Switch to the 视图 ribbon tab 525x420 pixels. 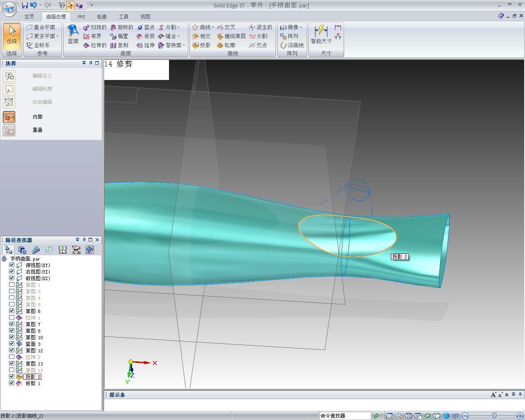pyautogui.click(x=145, y=17)
